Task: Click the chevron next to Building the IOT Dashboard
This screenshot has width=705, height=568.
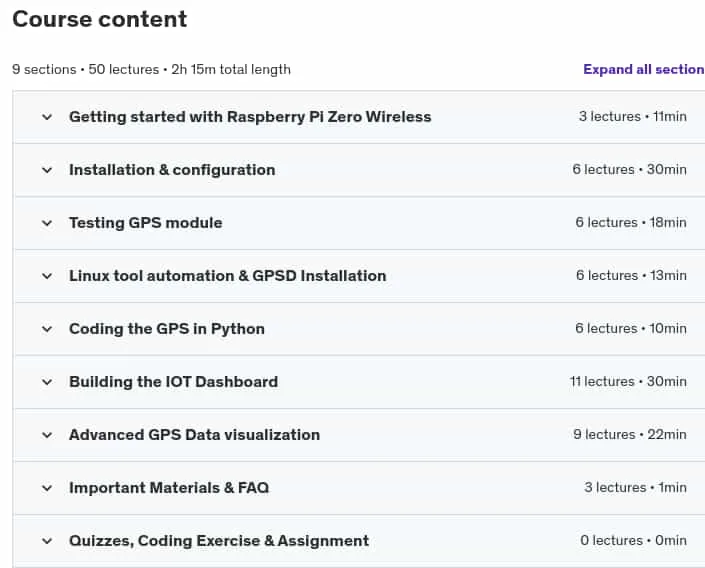Action: click(47, 382)
